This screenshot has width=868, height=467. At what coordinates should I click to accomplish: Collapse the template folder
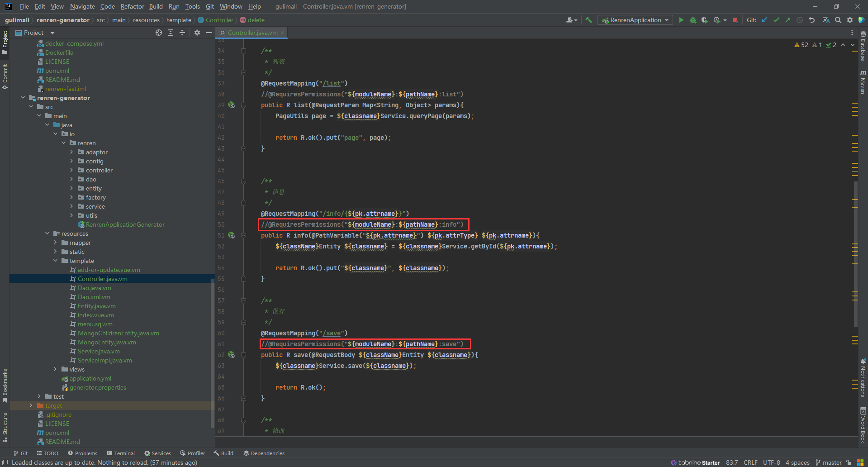pos(56,261)
